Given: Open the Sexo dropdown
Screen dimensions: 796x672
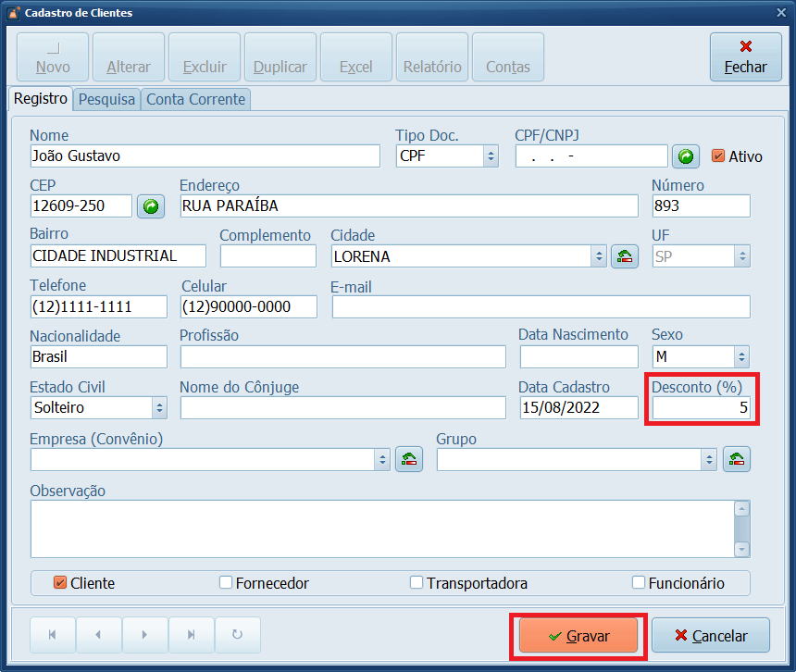Looking at the screenshot, I should [x=741, y=356].
